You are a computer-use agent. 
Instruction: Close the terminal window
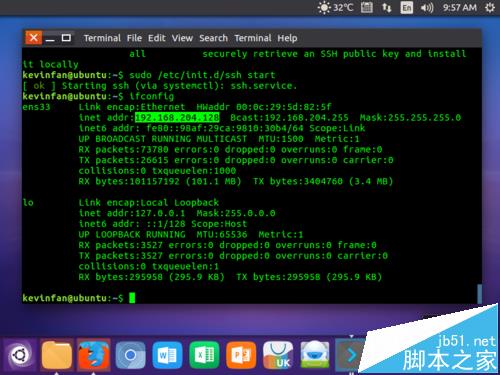coord(33,38)
